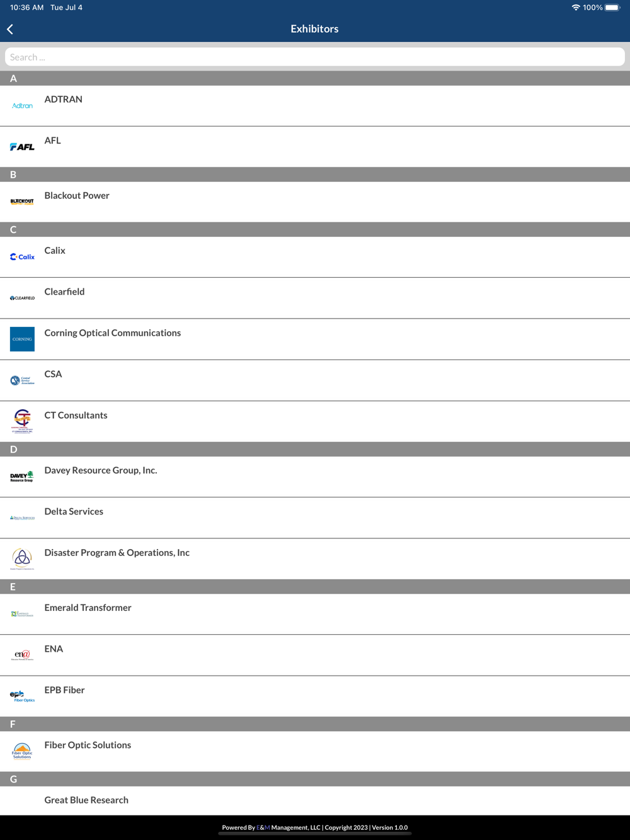Tap the Davey Resource Group logo
The height and width of the screenshot is (840, 630).
coord(22,477)
